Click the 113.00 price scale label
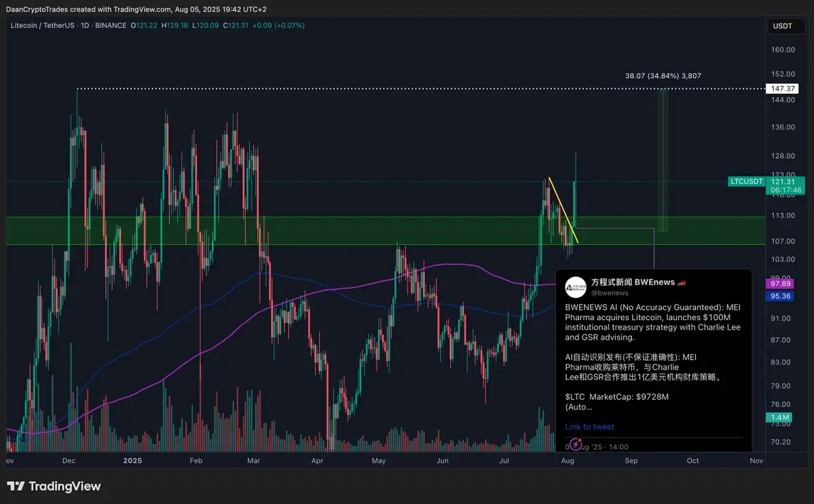The width and height of the screenshot is (814, 504). tap(783, 216)
